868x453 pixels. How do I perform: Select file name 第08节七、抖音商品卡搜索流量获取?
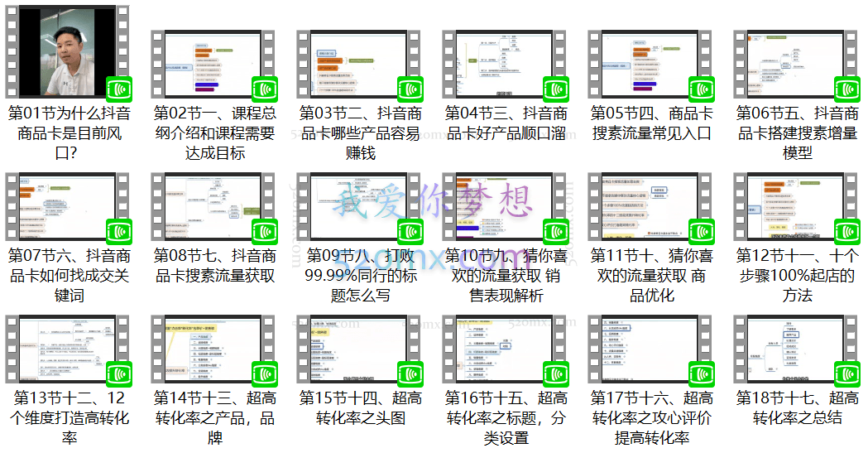coord(215,265)
